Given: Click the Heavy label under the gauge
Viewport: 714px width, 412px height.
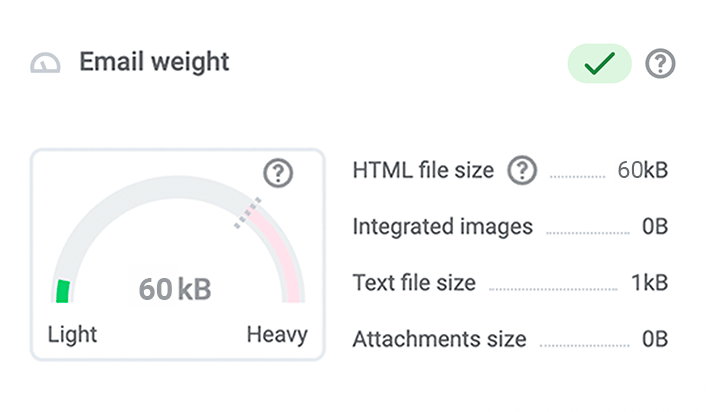Looking at the screenshot, I should tap(277, 335).
